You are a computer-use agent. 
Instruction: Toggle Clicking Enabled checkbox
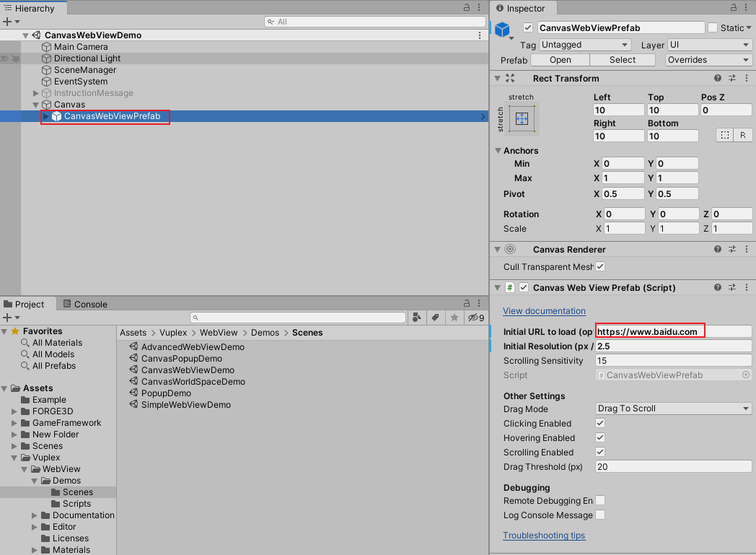pyautogui.click(x=600, y=423)
